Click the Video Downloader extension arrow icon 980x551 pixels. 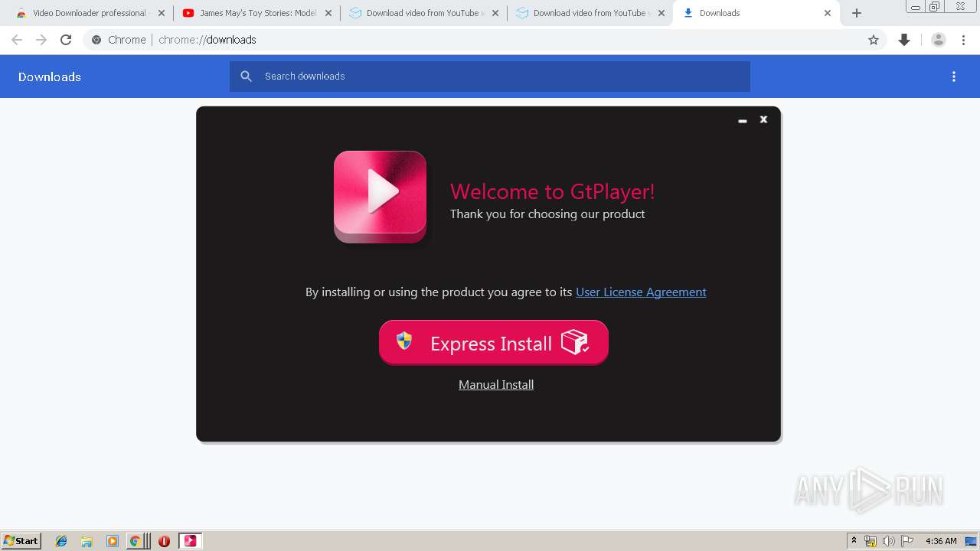tap(904, 40)
